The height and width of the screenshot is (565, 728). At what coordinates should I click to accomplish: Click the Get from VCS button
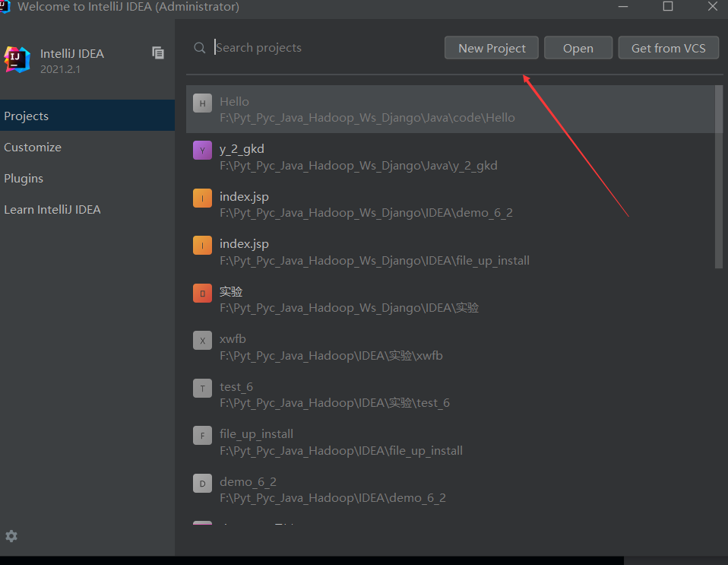point(669,48)
